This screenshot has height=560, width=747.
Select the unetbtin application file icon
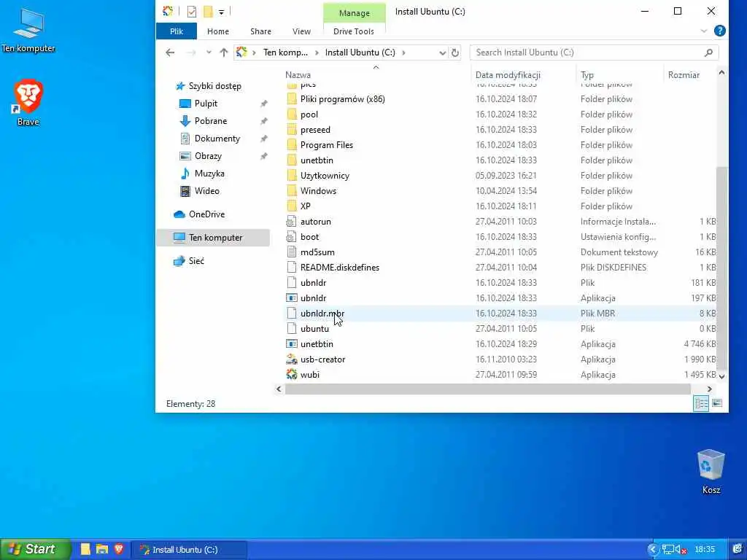[x=292, y=344]
